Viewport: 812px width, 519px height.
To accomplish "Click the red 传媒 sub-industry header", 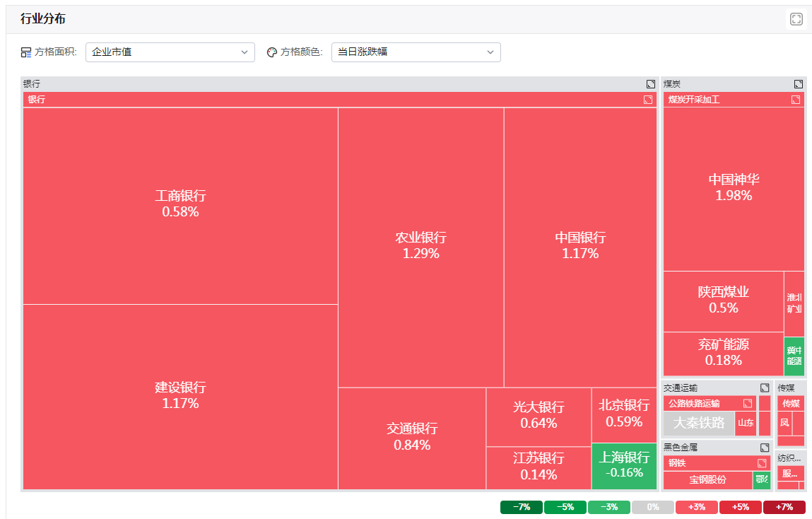I will [x=791, y=404].
